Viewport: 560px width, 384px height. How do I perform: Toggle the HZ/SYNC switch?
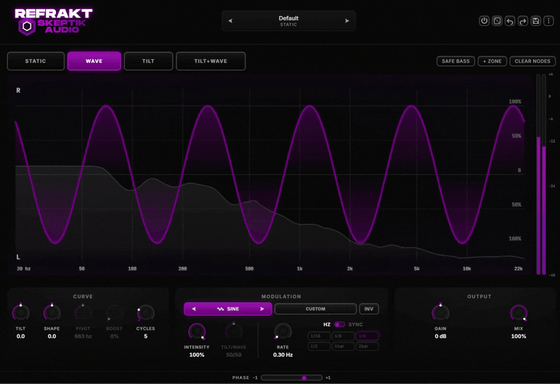tap(340, 324)
